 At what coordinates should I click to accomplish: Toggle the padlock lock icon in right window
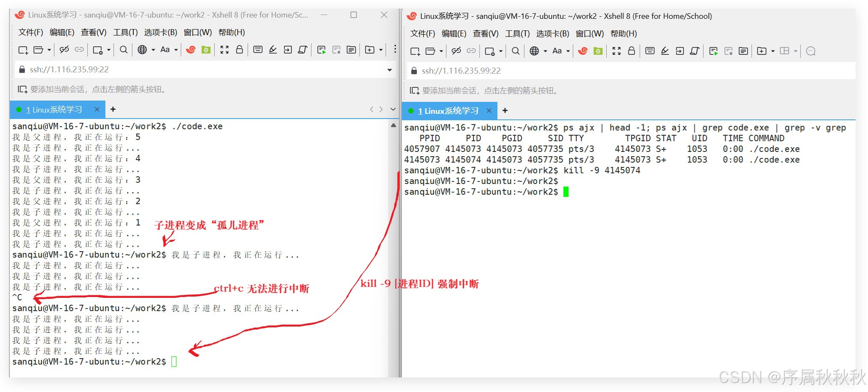[x=632, y=51]
